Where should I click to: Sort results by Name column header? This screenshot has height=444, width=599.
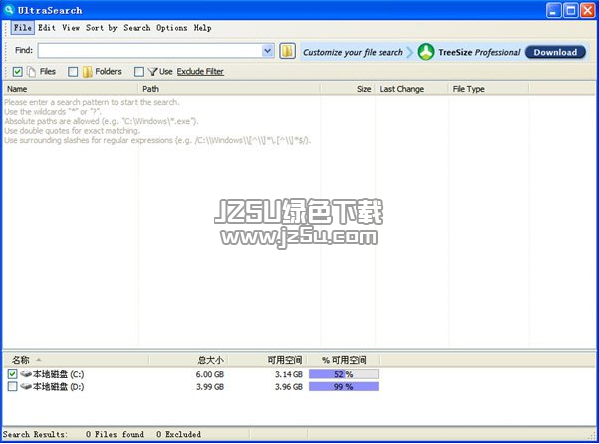tap(70, 89)
